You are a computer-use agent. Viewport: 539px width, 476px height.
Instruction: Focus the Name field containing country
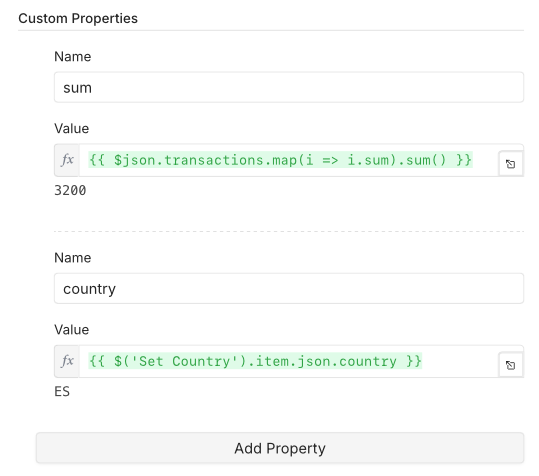[289, 288]
